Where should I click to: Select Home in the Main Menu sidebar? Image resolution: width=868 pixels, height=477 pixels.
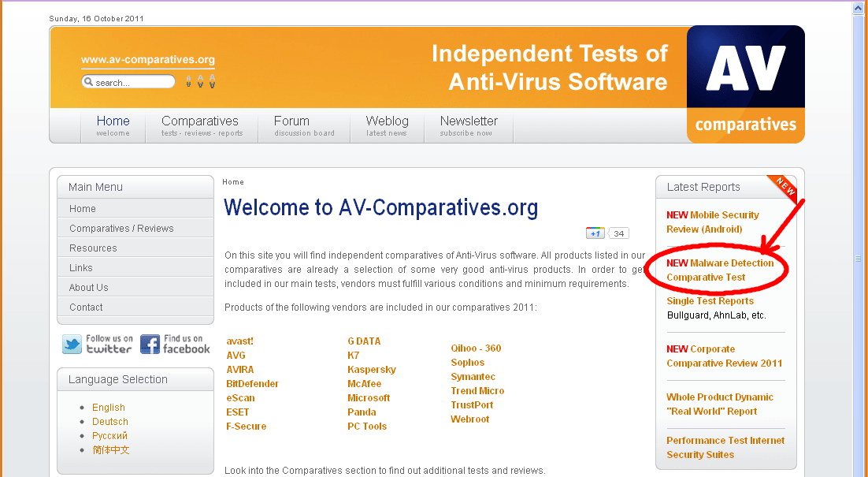[x=135, y=208]
